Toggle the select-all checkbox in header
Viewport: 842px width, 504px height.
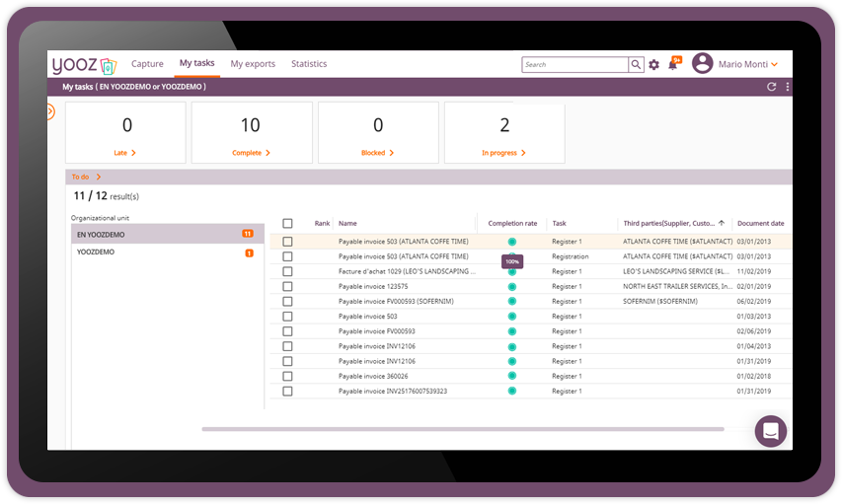coord(287,223)
